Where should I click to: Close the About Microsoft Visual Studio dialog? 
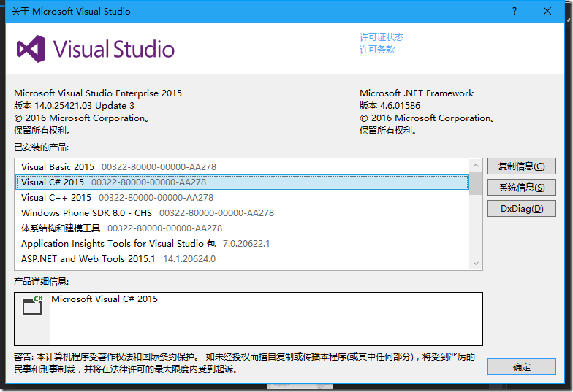pos(547,12)
